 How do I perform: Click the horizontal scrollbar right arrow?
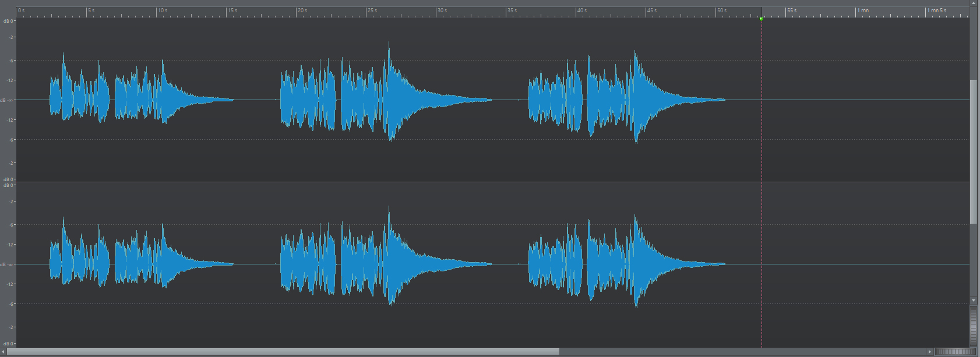pyautogui.click(x=929, y=352)
